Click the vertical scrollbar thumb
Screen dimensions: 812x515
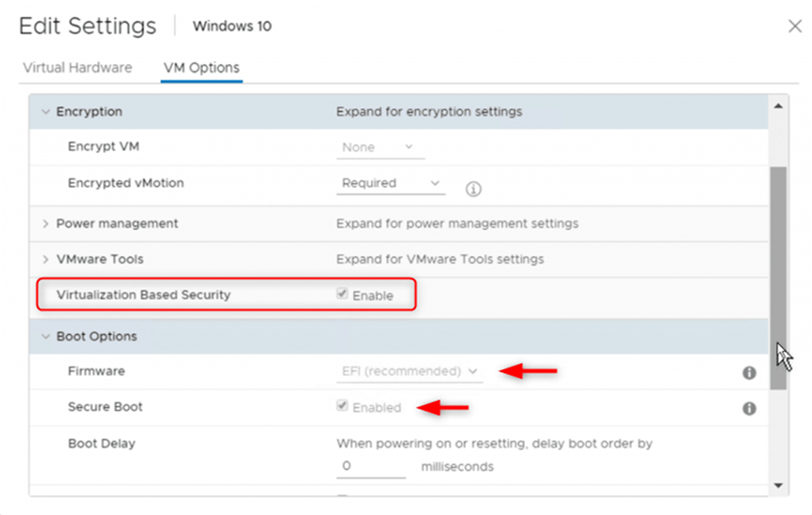click(778, 278)
